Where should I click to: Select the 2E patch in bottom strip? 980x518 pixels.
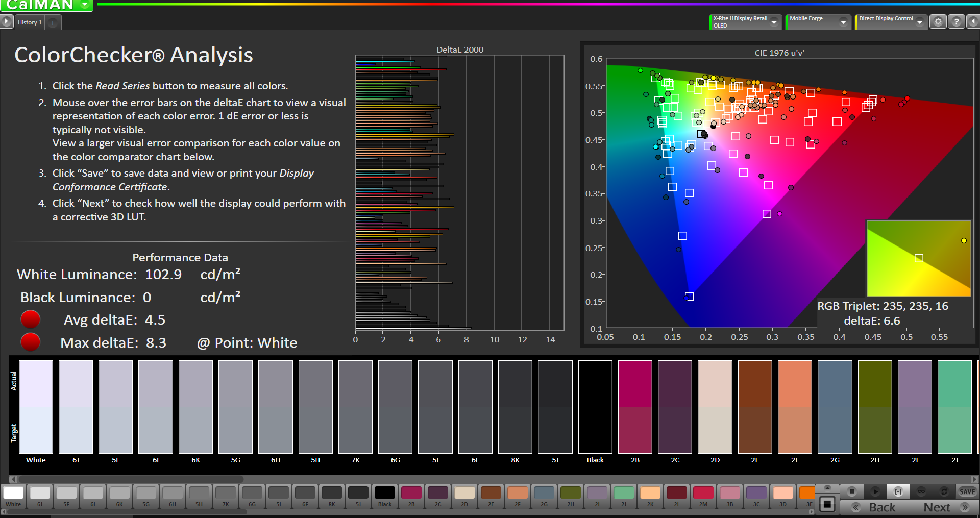[491, 497]
